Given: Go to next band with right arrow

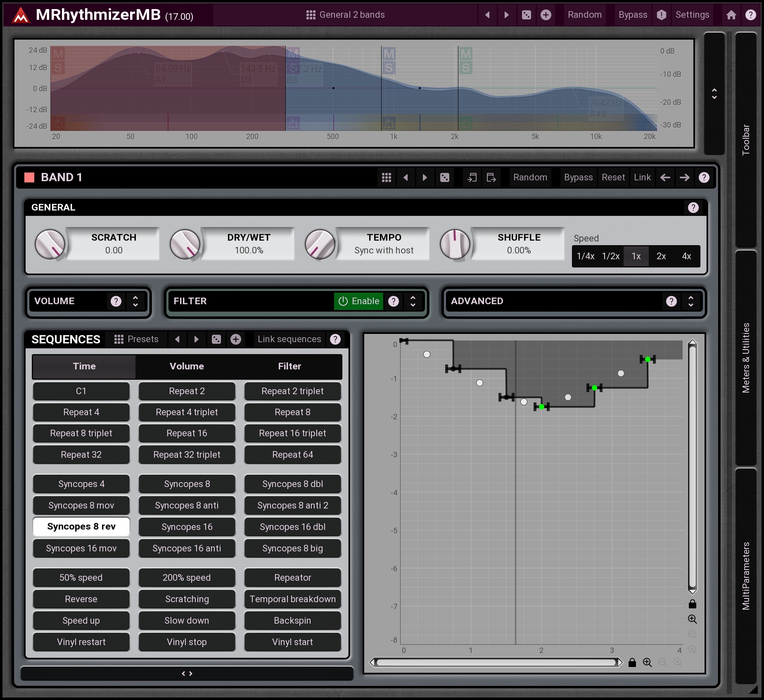Looking at the screenshot, I should point(684,177).
